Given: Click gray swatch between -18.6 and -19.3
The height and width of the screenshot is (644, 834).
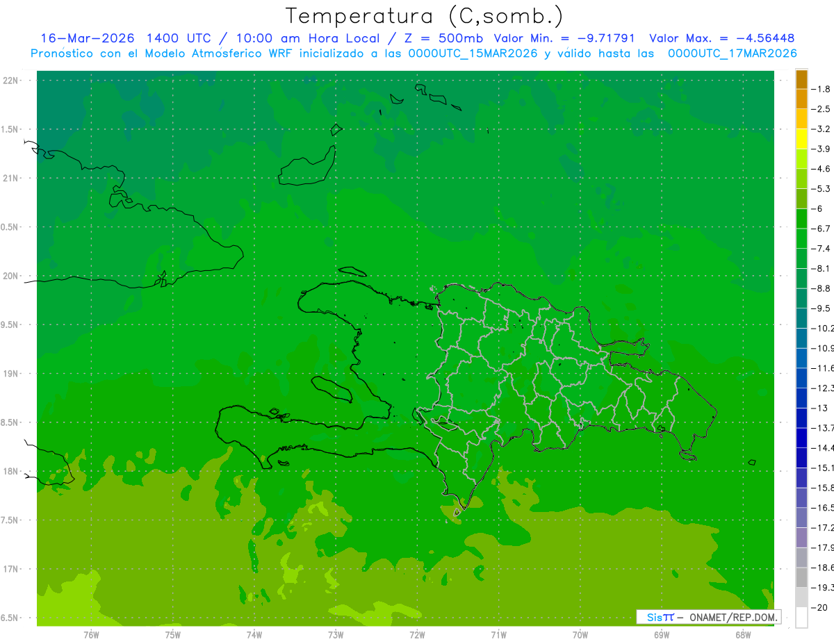Looking at the screenshot, I should pyautogui.click(x=801, y=577).
